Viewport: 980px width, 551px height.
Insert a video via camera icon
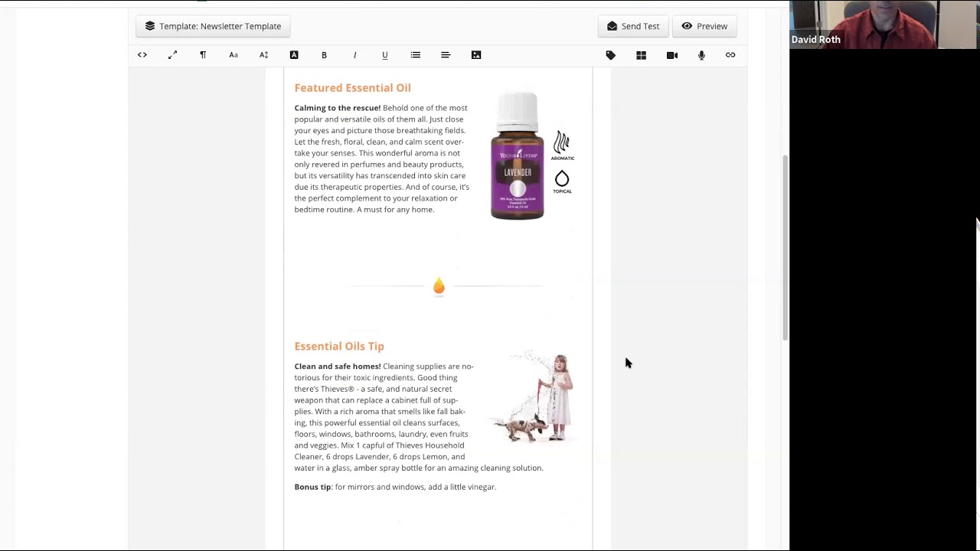pos(672,55)
